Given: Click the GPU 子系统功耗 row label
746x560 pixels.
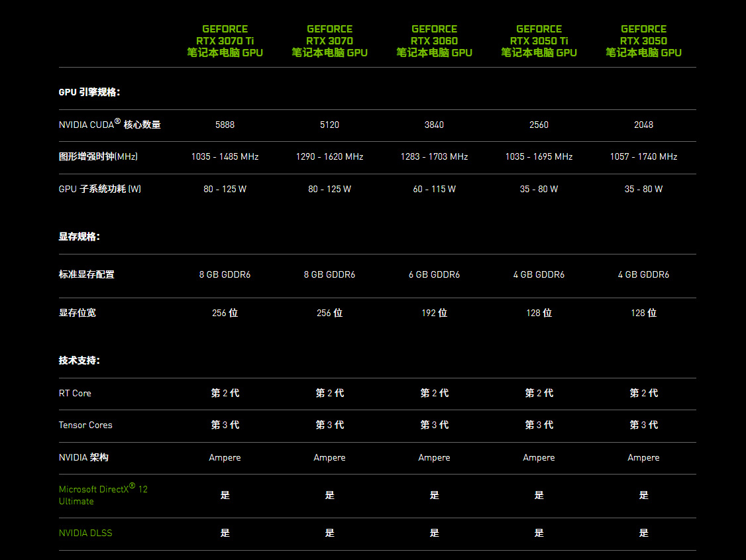Looking at the screenshot, I should (x=100, y=189).
